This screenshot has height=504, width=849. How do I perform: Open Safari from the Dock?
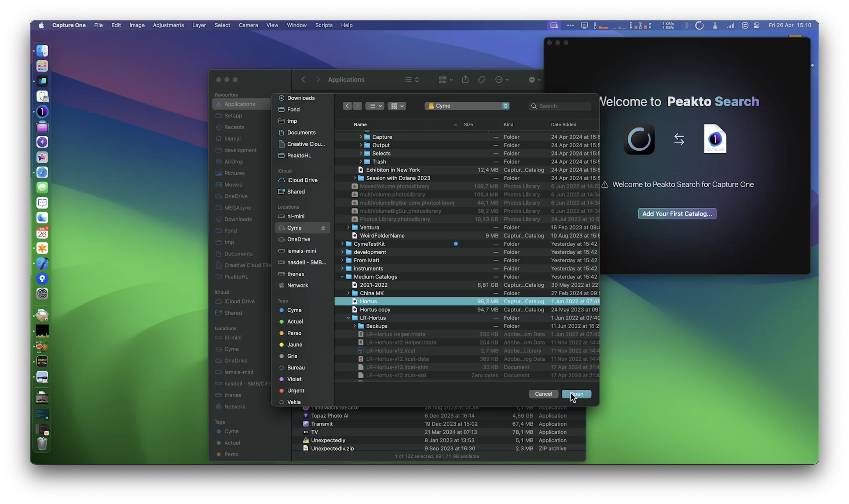(42, 172)
